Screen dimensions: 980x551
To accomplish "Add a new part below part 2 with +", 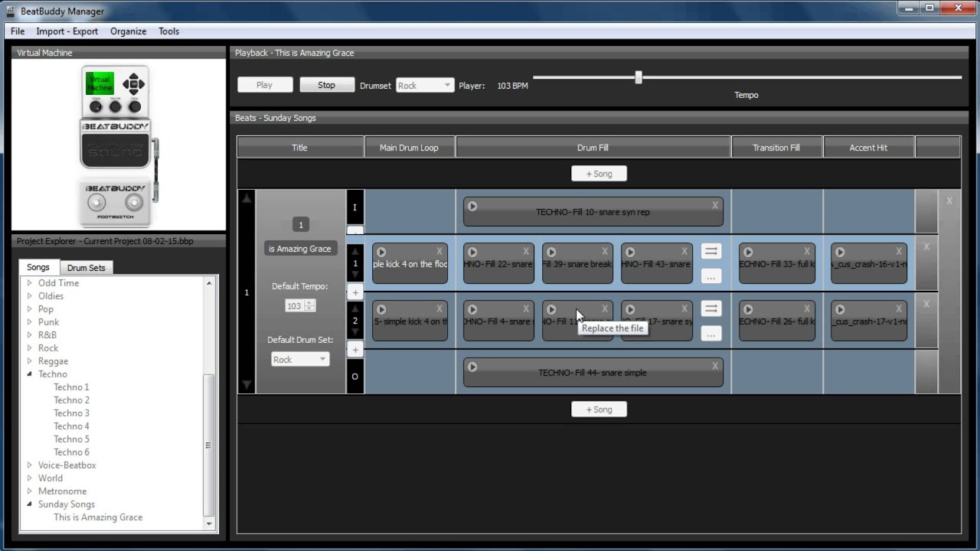I will 355,350.
